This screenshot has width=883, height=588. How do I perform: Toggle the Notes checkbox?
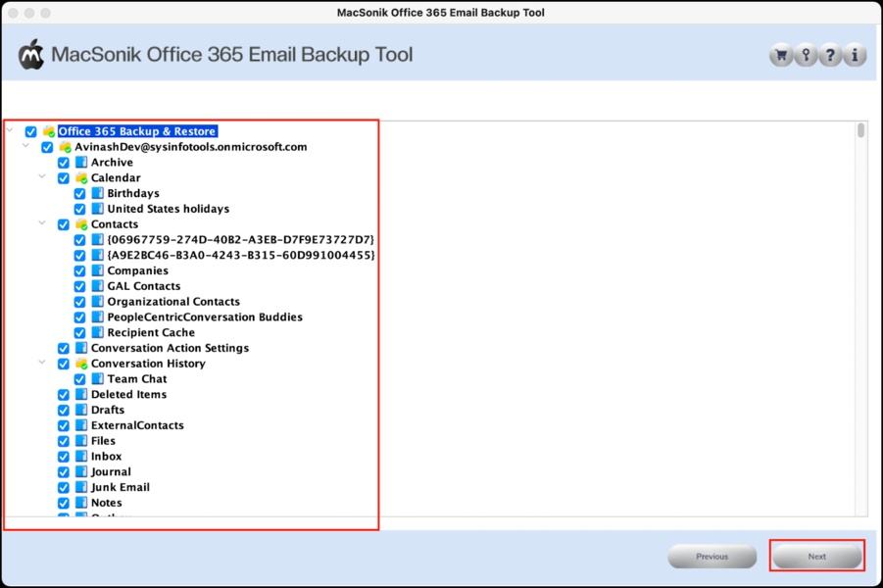(64, 504)
